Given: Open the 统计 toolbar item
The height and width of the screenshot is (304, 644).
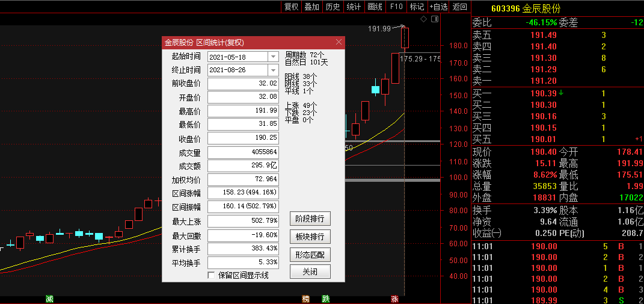Looking at the screenshot, I should click(x=354, y=7).
